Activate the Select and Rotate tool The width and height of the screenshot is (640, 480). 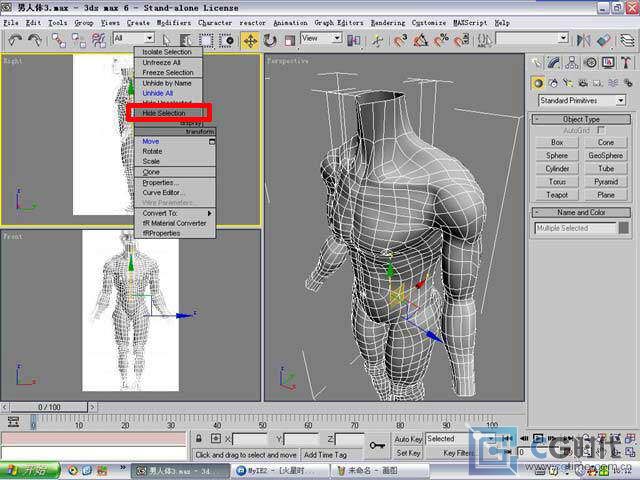270,40
